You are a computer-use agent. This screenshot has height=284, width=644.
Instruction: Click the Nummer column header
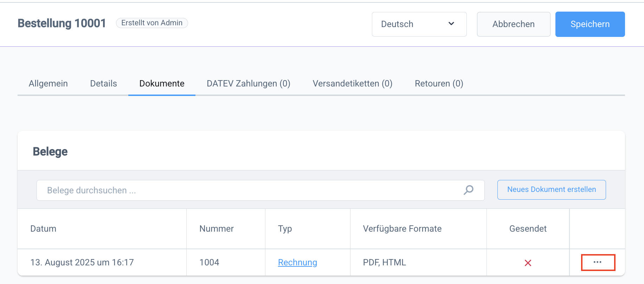click(x=216, y=229)
